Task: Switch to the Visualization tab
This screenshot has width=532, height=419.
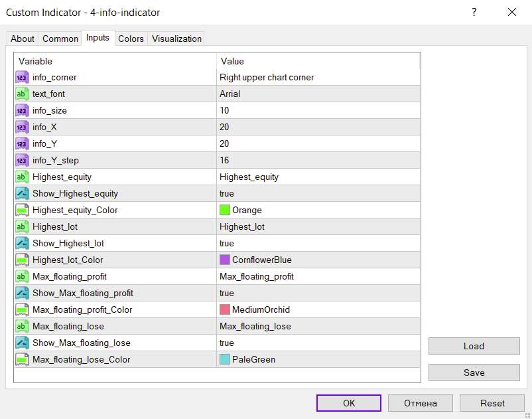Action: click(176, 39)
